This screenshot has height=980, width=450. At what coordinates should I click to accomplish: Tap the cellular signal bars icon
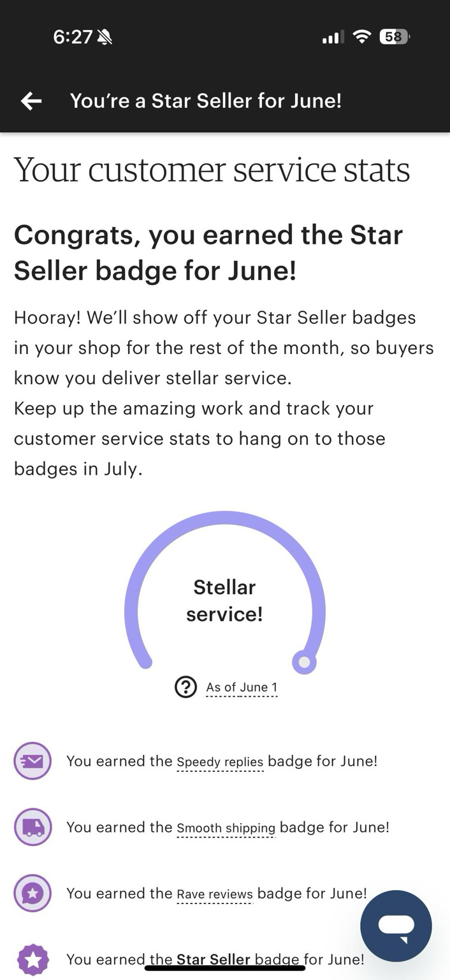pyautogui.click(x=333, y=38)
